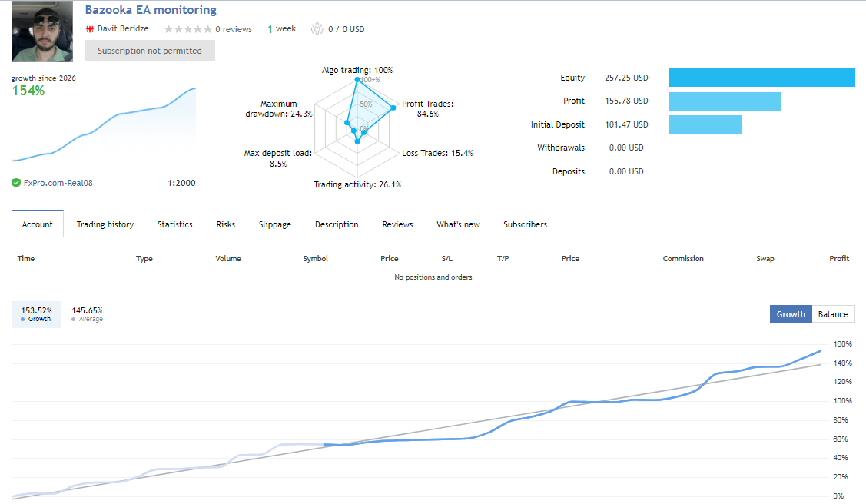The width and height of the screenshot is (866, 504).
Task: Show the What's new tab
Action: pyautogui.click(x=458, y=224)
